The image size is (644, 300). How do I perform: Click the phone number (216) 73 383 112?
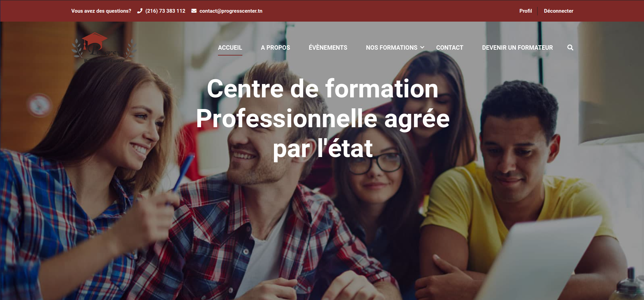(x=165, y=11)
